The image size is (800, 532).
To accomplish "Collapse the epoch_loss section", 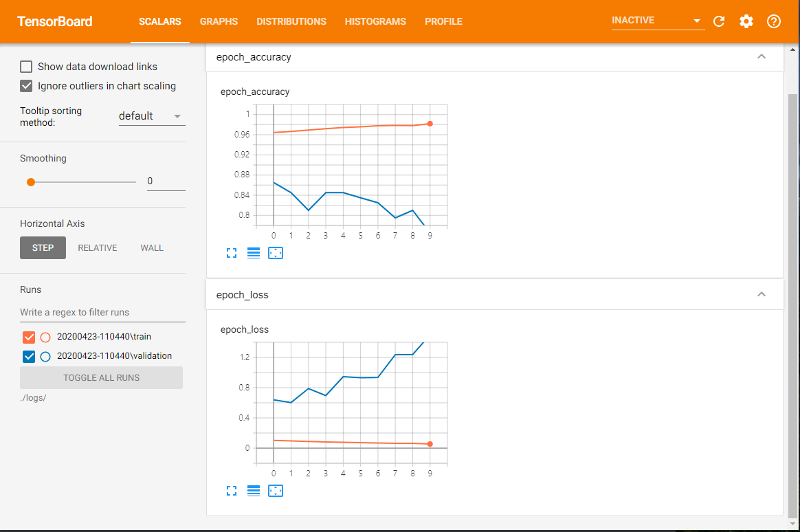I will 762,294.
